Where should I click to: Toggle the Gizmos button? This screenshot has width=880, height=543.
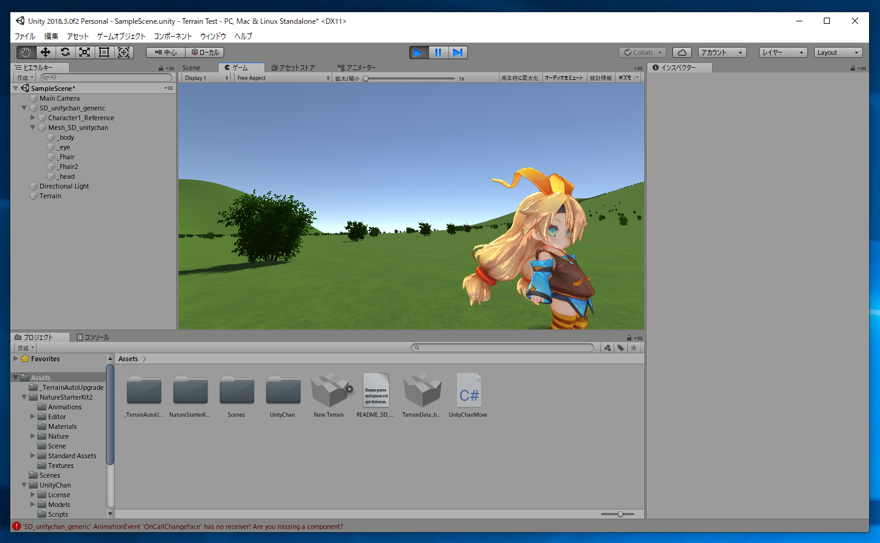point(625,78)
